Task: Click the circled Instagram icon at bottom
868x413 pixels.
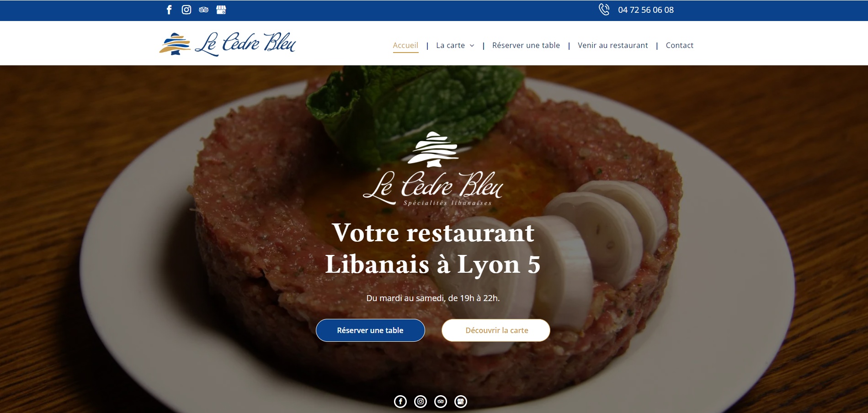Action: [x=421, y=402]
